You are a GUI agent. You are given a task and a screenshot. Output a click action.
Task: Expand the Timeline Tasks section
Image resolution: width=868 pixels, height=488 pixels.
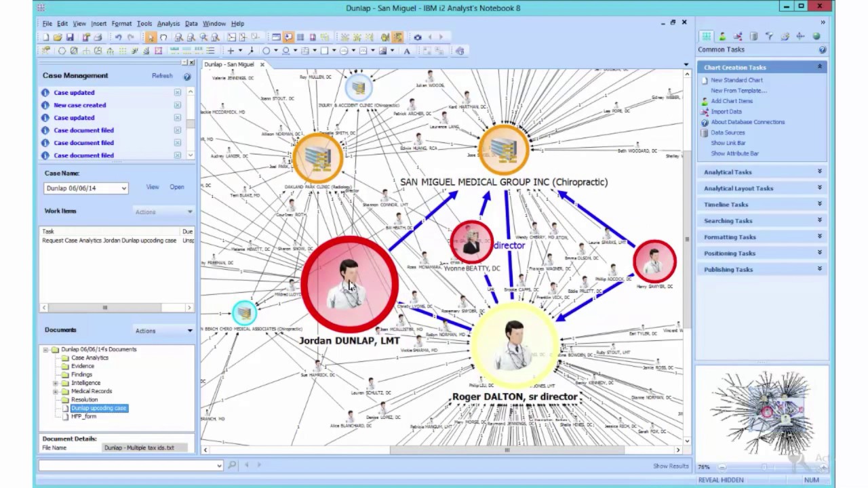pos(819,204)
